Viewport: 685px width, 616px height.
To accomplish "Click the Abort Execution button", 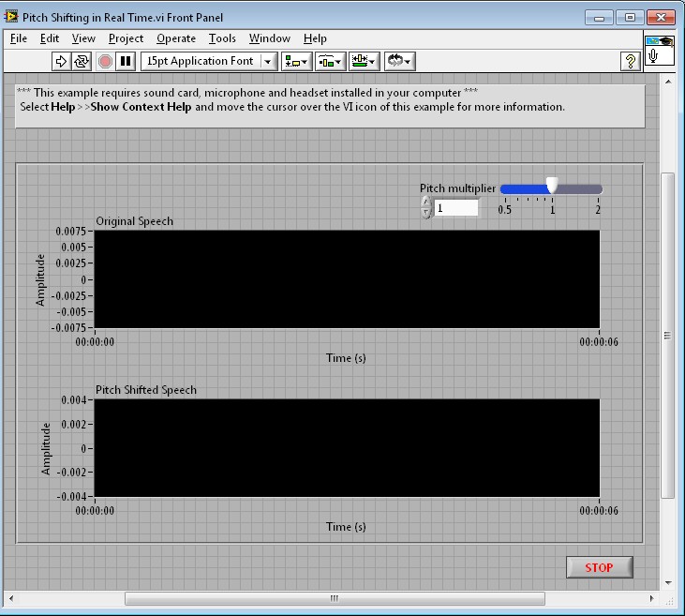I will point(105,61).
